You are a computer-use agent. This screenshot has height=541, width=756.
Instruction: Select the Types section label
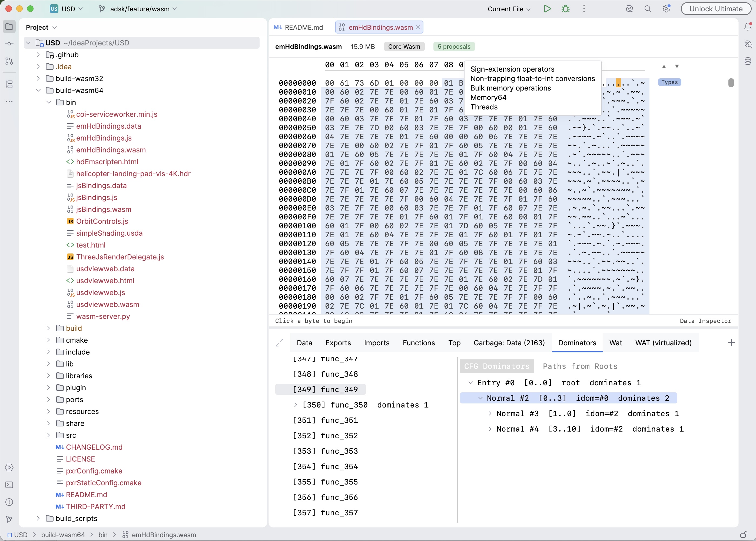tap(669, 82)
